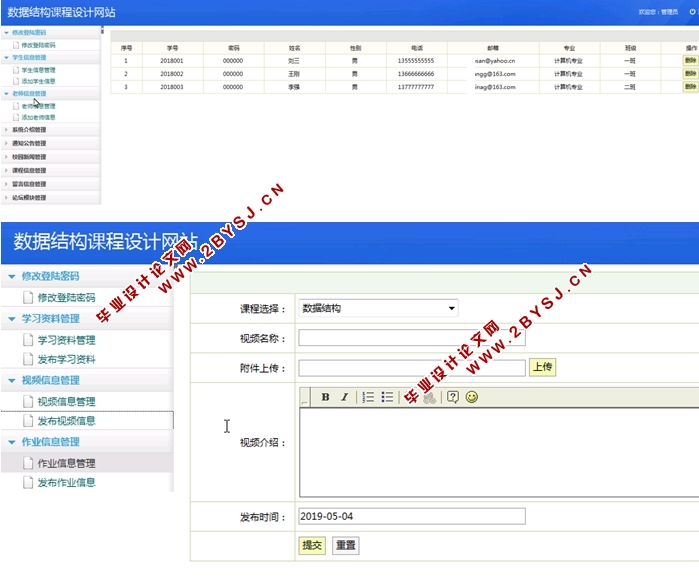
Task: Submit the video form with 提交
Action: 312,545
